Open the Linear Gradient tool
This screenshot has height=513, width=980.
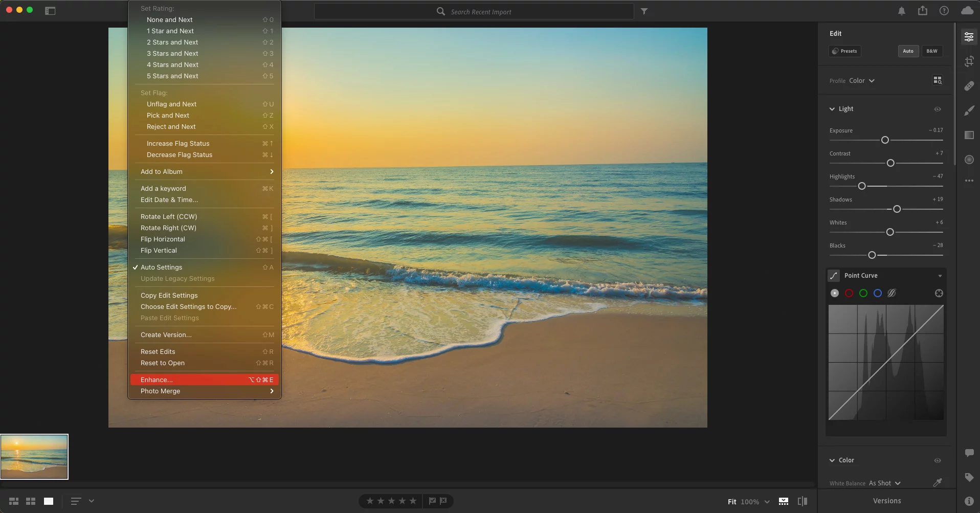969,135
